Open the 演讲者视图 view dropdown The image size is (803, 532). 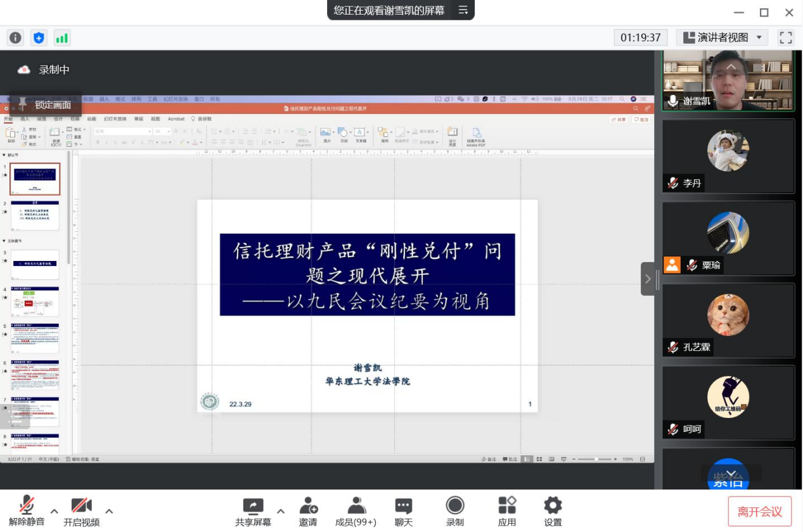[723, 38]
